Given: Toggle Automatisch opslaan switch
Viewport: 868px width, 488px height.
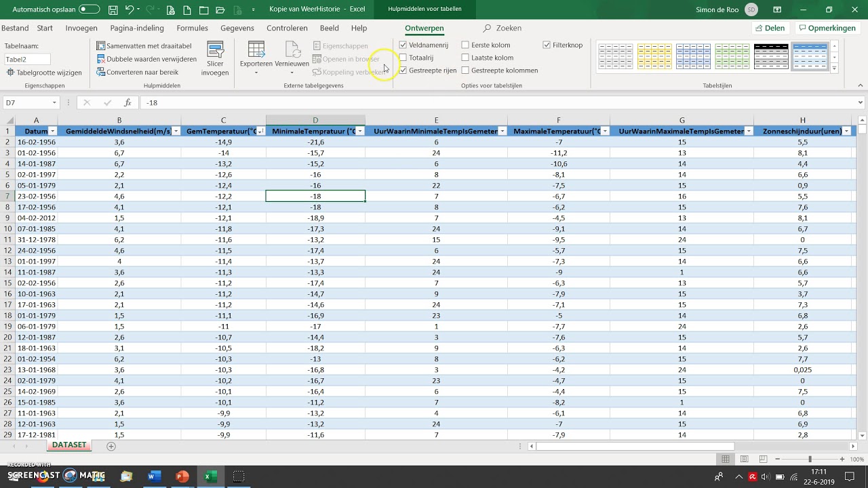Looking at the screenshot, I should (x=89, y=9).
